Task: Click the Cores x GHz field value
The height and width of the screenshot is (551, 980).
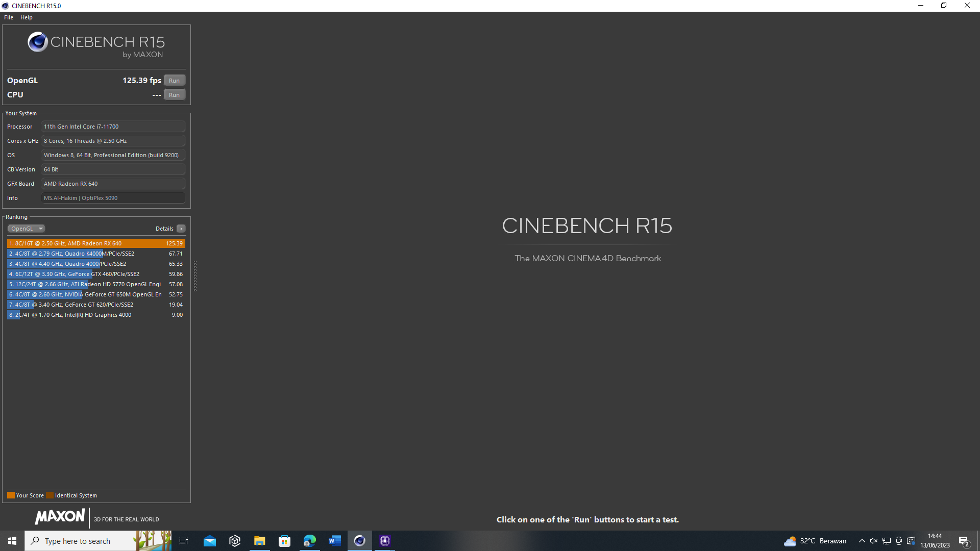Action: click(x=113, y=141)
